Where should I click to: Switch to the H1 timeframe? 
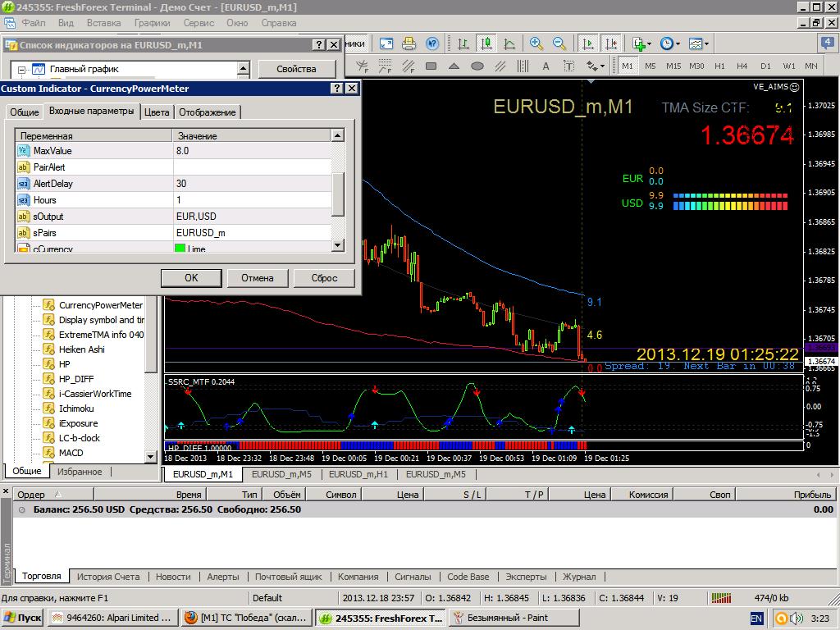coord(719,66)
